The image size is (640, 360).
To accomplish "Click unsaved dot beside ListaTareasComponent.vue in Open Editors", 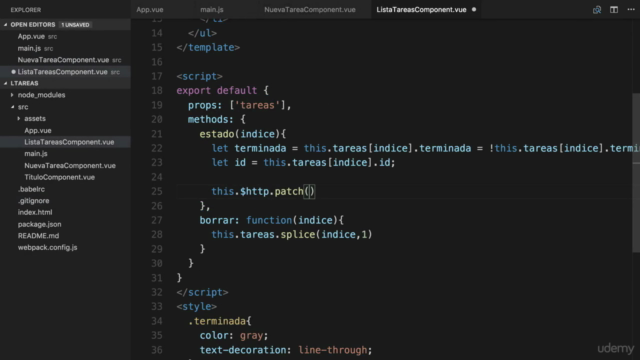I will [x=13, y=72].
